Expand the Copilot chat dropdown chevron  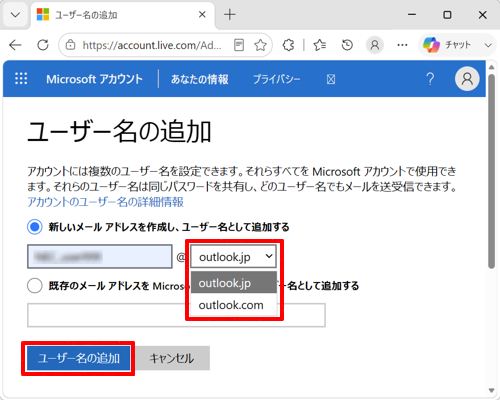coord(488,45)
